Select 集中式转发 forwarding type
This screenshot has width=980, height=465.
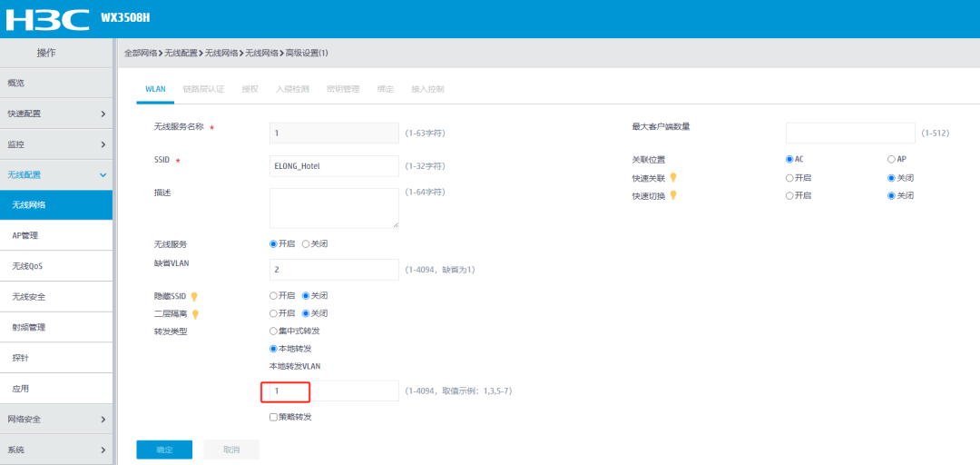(x=274, y=331)
